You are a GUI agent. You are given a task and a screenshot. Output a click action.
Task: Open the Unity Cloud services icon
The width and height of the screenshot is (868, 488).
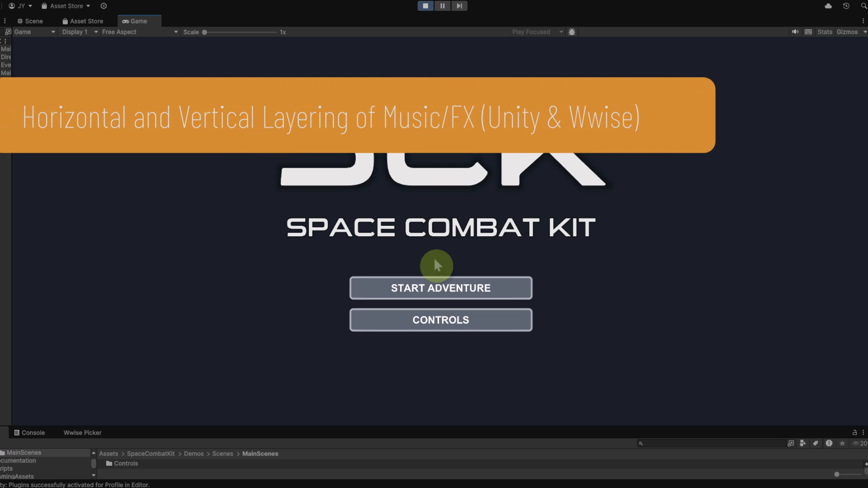828,5
